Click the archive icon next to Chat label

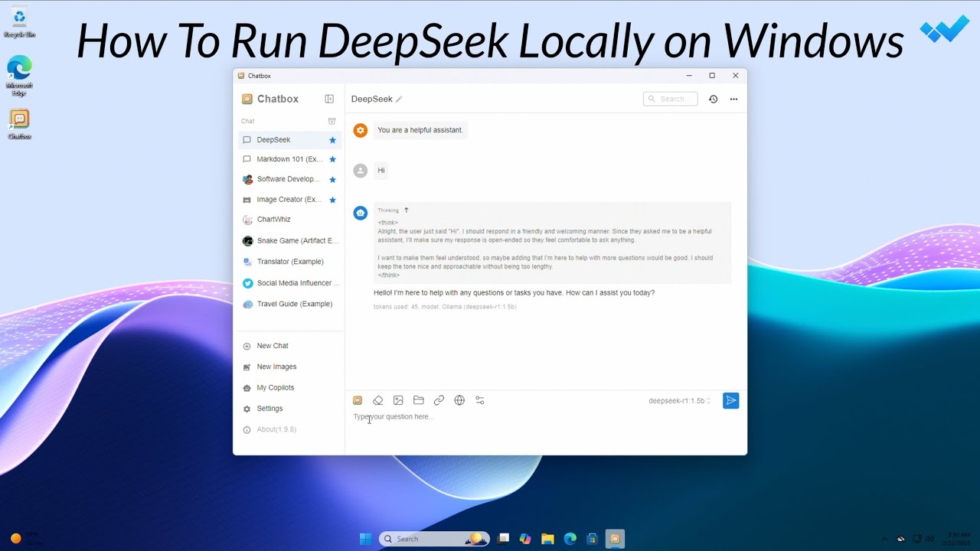pos(332,121)
